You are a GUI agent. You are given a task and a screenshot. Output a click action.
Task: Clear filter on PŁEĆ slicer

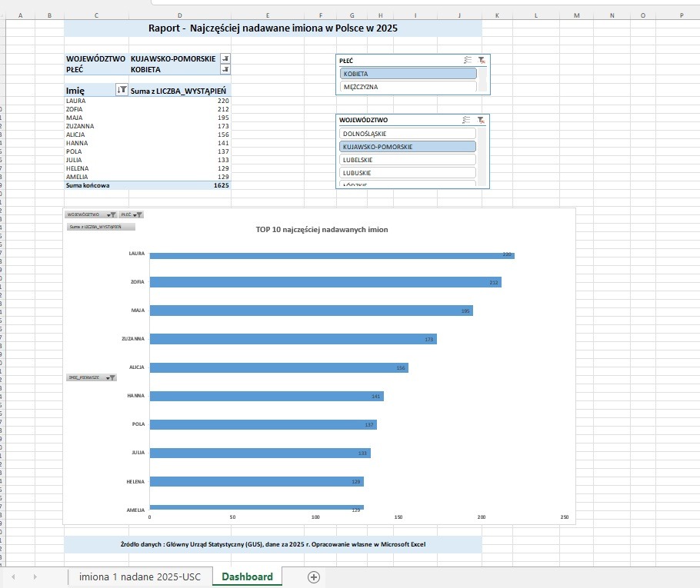482,60
